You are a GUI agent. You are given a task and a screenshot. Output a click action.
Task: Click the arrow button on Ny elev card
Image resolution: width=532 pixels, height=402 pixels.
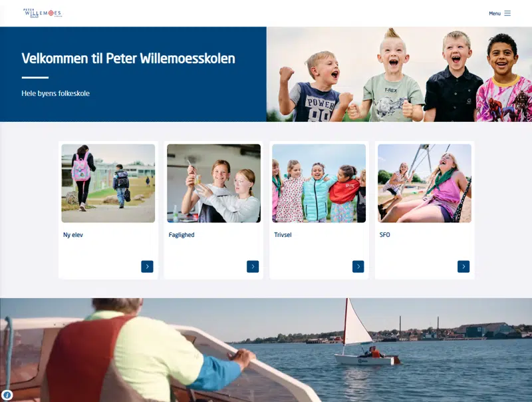(x=147, y=266)
